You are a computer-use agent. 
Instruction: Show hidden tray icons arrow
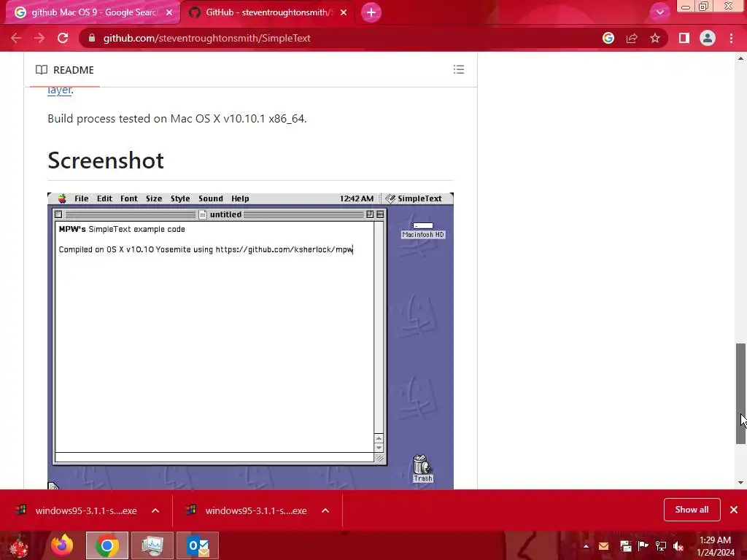tap(586, 546)
